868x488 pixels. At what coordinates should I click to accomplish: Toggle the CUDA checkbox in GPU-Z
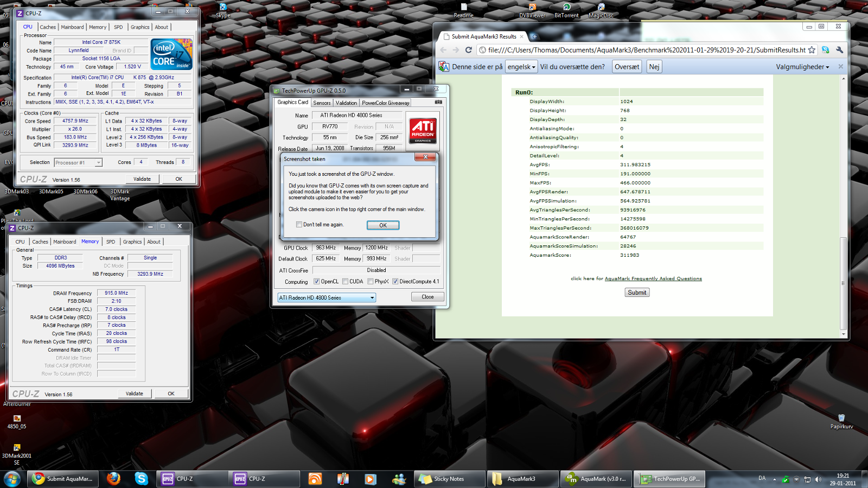346,281
